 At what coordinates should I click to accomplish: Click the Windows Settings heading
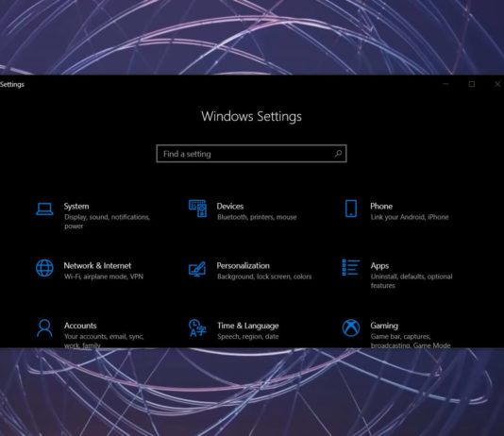(x=251, y=116)
